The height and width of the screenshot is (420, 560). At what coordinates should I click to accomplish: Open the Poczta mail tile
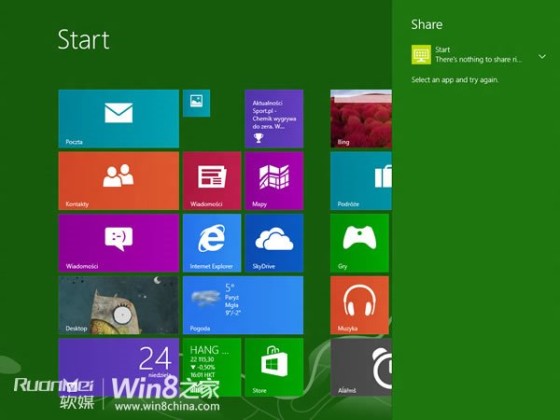119,119
